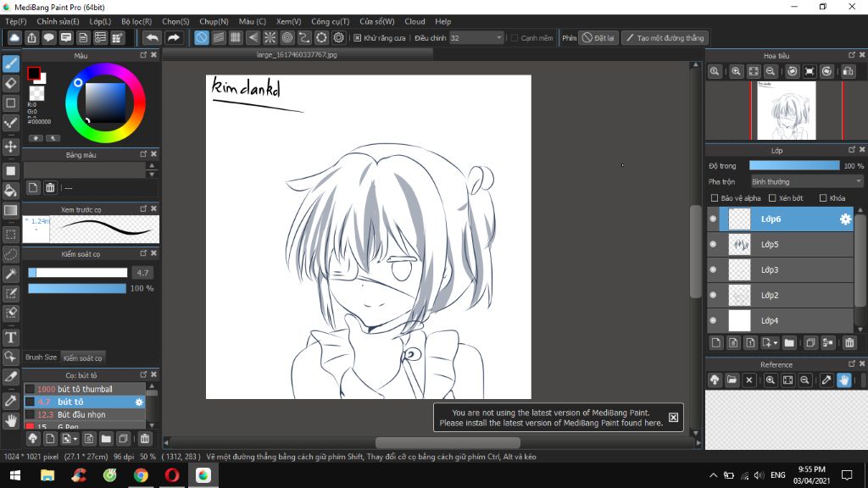Click the Redo arrow in toolbar
The image size is (868, 488).
point(173,37)
